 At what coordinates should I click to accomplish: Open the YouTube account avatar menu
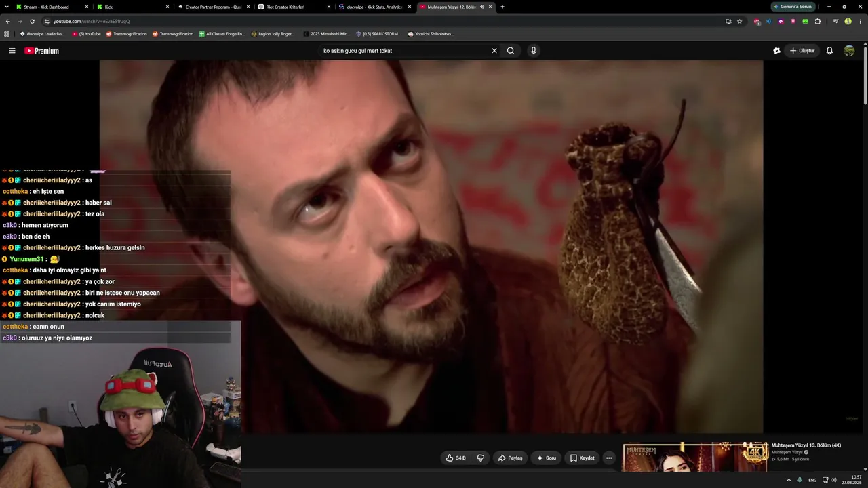849,51
